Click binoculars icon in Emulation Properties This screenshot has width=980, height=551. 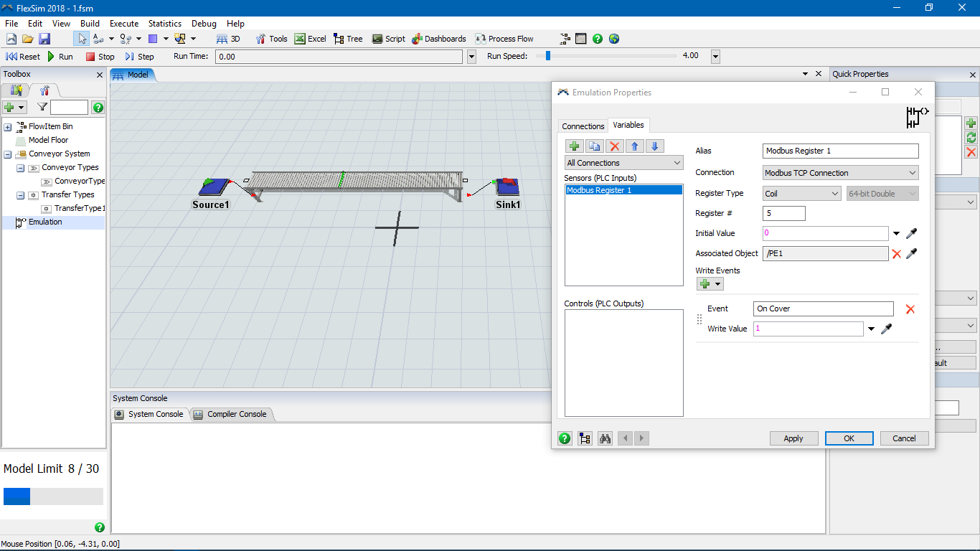605,438
